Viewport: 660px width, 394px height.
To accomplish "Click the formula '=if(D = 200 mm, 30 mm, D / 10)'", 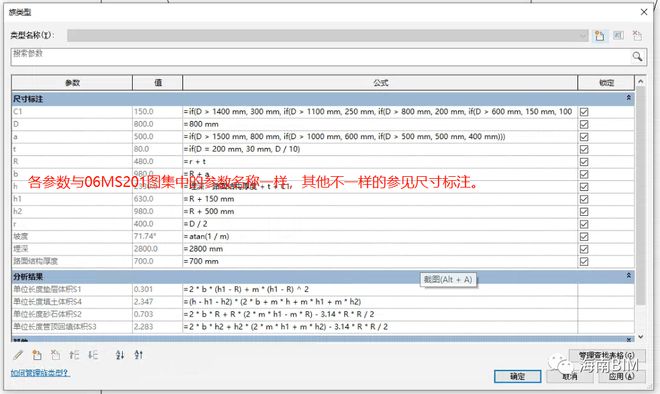I will coord(242,149).
